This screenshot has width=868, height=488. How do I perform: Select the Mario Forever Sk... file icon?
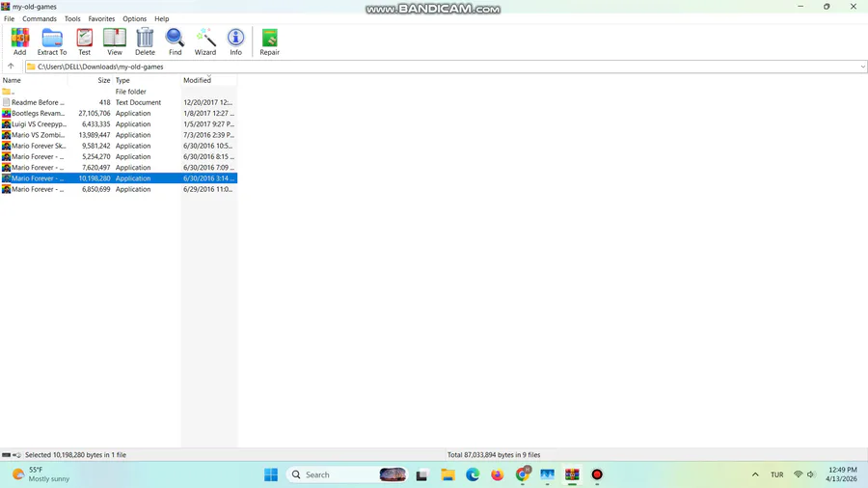pyautogui.click(x=6, y=146)
